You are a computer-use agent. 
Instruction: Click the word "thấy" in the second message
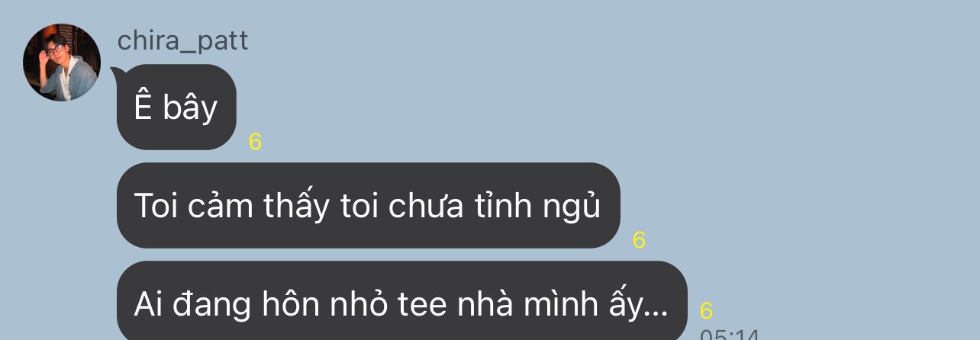[x=294, y=207]
